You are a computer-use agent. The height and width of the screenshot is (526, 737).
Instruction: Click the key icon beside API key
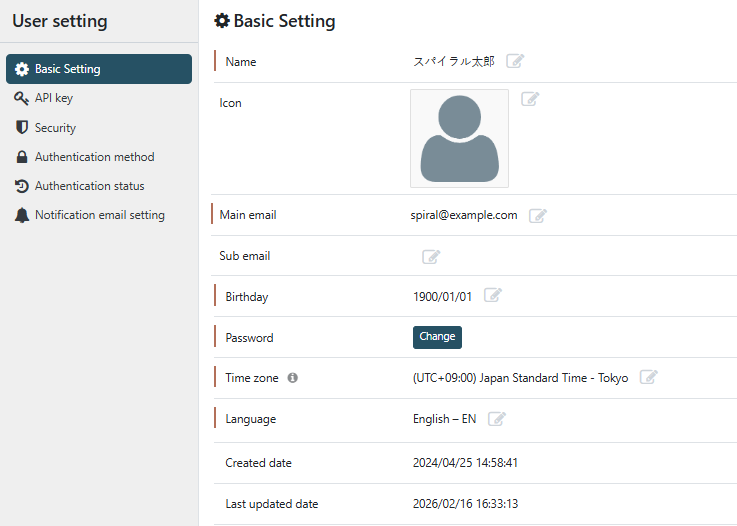point(22,98)
